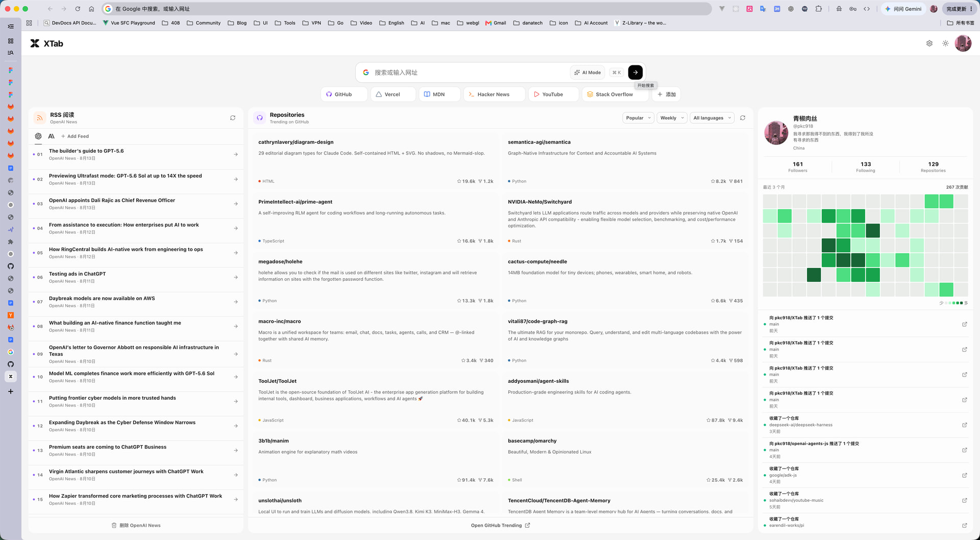Open the Gmail bookmark
Image resolution: width=980 pixels, height=540 pixels.
click(496, 23)
